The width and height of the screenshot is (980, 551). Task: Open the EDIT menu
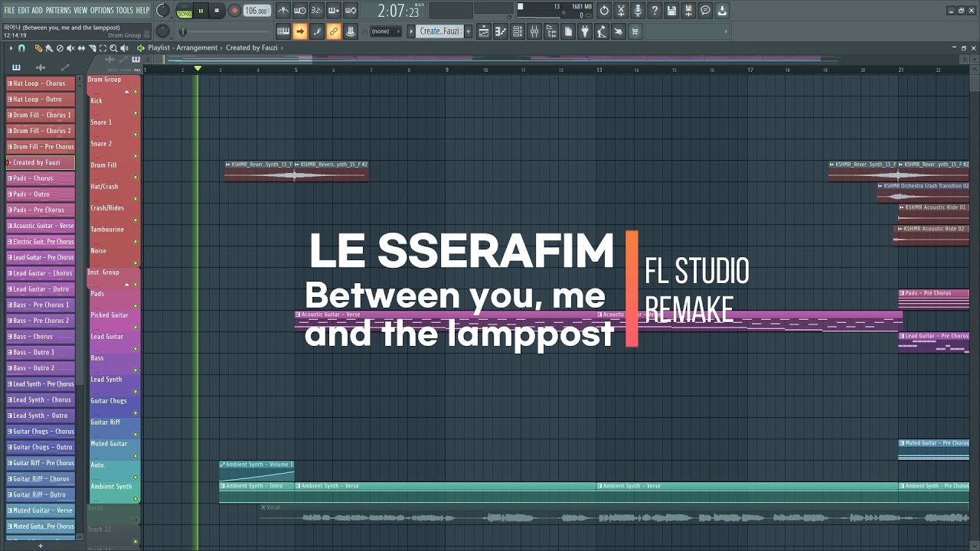pyautogui.click(x=24, y=10)
